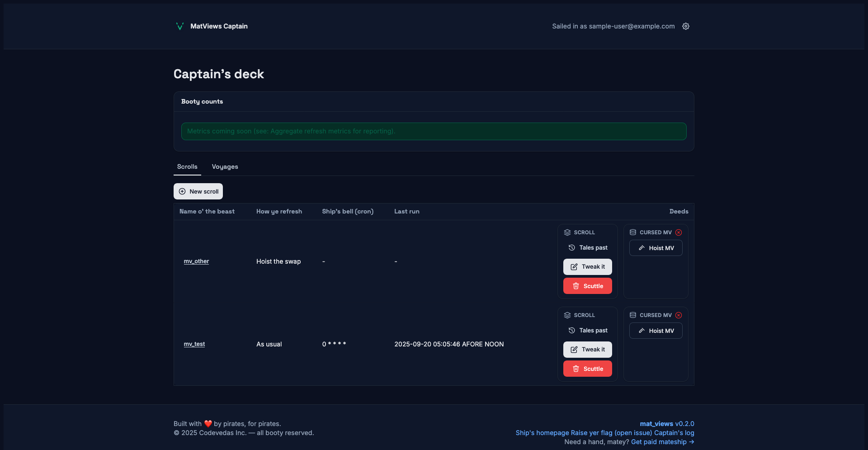Click scroll layers icon in mv_other row
868x450 pixels.
567,232
